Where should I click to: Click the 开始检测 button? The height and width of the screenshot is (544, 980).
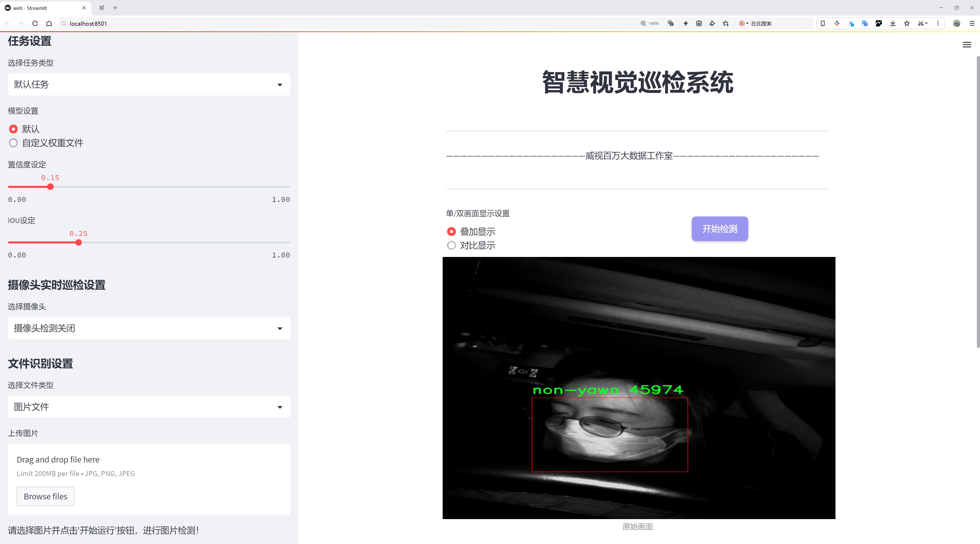[720, 229]
